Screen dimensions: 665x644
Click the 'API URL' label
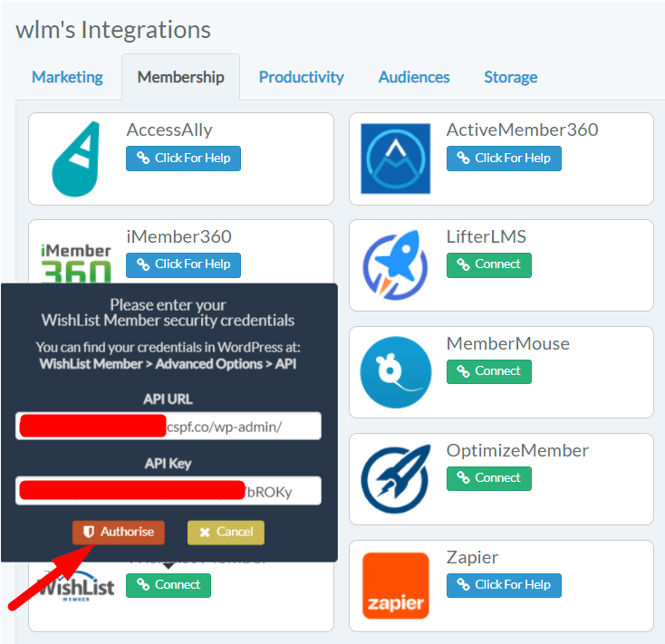(168, 399)
